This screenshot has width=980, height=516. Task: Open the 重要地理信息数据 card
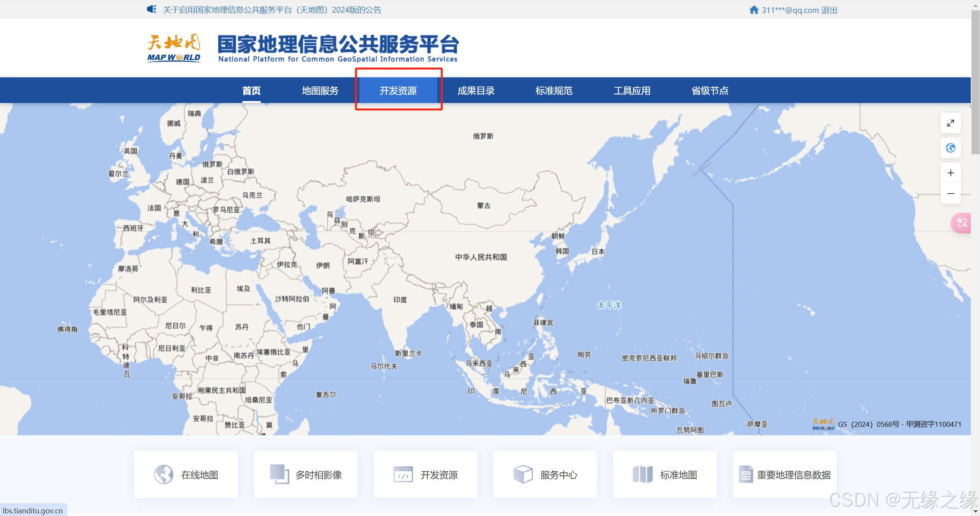(784, 474)
